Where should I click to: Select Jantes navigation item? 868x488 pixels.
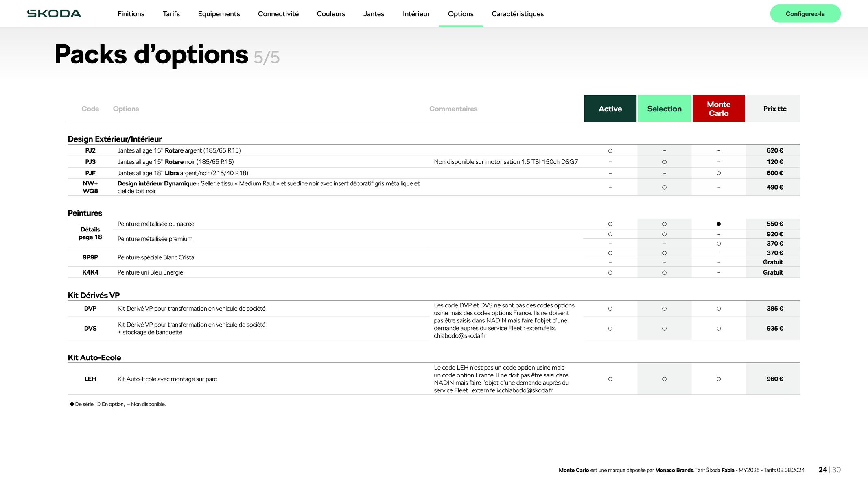coord(374,14)
